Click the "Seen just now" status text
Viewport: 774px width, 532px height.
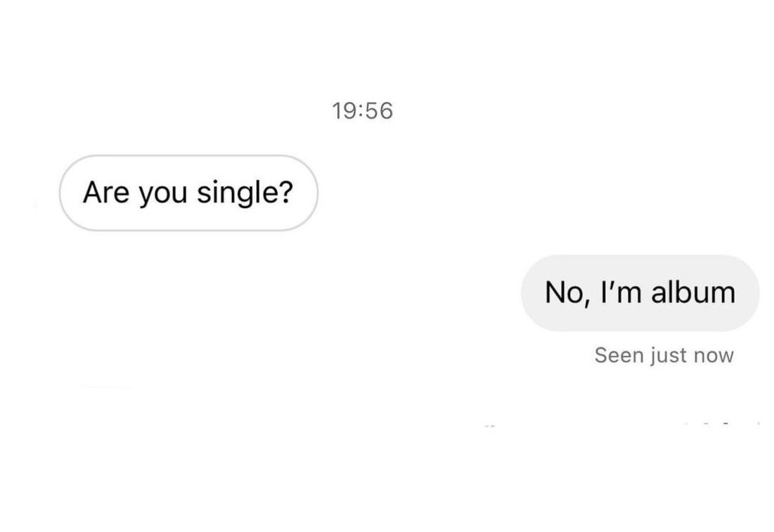[664, 355]
